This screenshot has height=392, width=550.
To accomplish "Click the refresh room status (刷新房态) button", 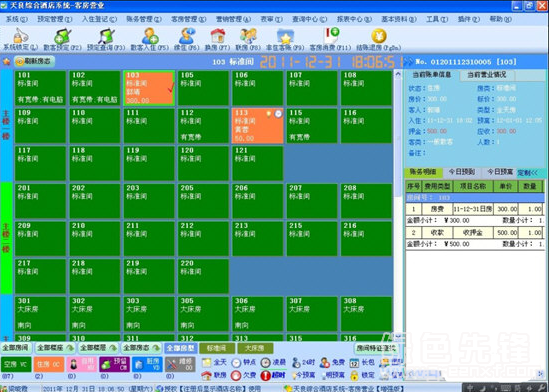I will pos(34,62).
